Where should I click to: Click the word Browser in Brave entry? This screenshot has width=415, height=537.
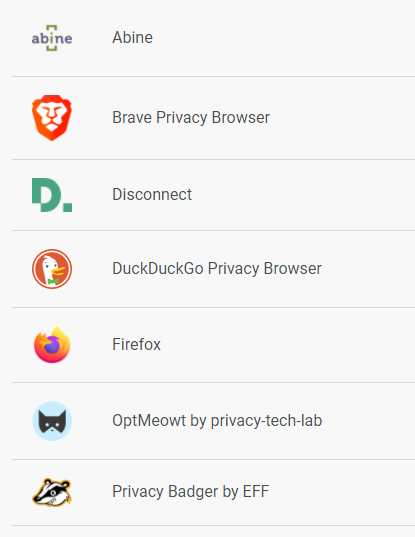(x=241, y=117)
